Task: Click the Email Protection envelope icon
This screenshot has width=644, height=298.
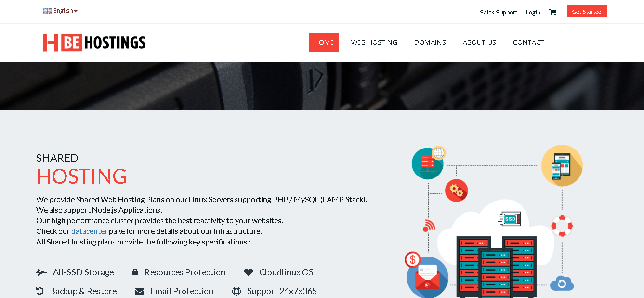Action: point(140,291)
